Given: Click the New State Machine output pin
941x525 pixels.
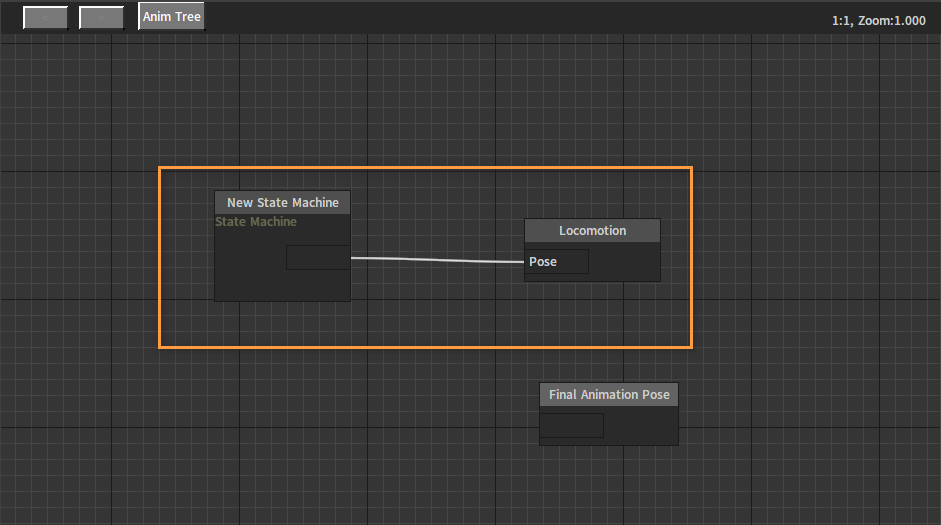Looking at the screenshot, I should pyautogui.click(x=318, y=258).
